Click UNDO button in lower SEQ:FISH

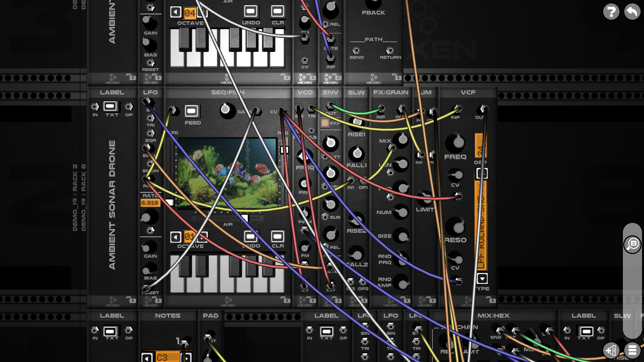[x=251, y=237]
